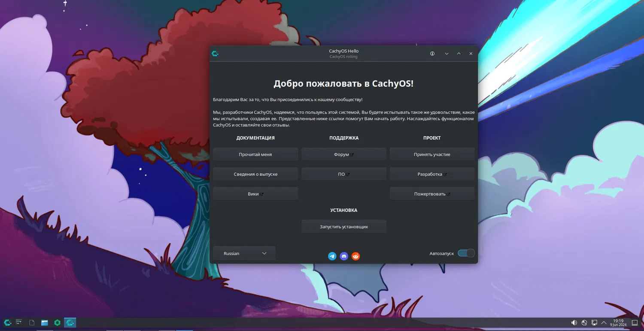The height and width of the screenshot is (331, 644).
Task: Toggle the Автозапуск switch
Action: pyautogui.click(x=466, y=253)
